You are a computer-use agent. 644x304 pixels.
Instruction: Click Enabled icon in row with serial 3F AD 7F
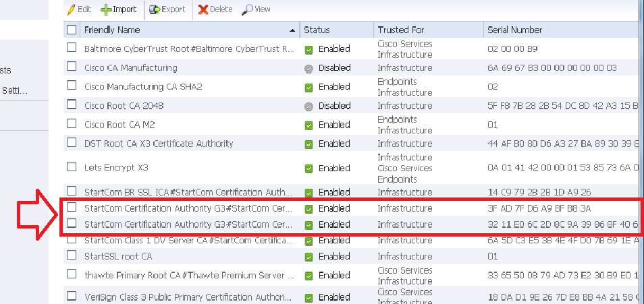pyautogui.click(x=309, y=209)
